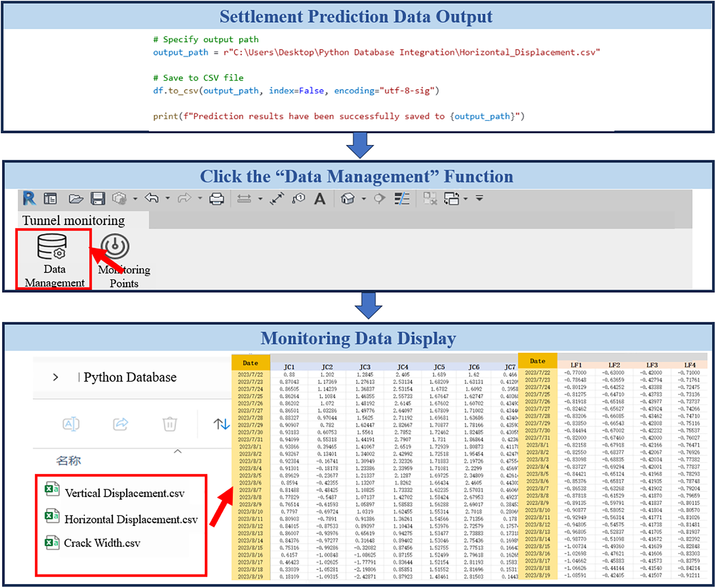Click the Print icon in toolbar
Viewport: 716px width, 588px height.
coord(216,199)
